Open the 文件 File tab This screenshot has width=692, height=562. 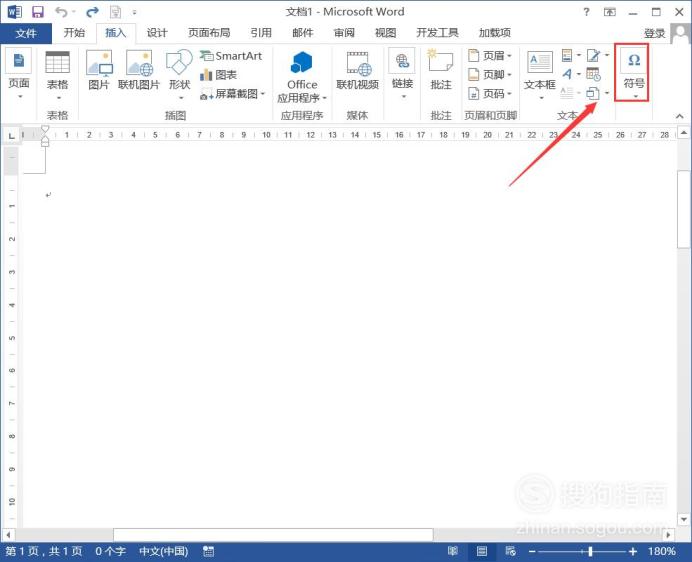tap(26, 33)
